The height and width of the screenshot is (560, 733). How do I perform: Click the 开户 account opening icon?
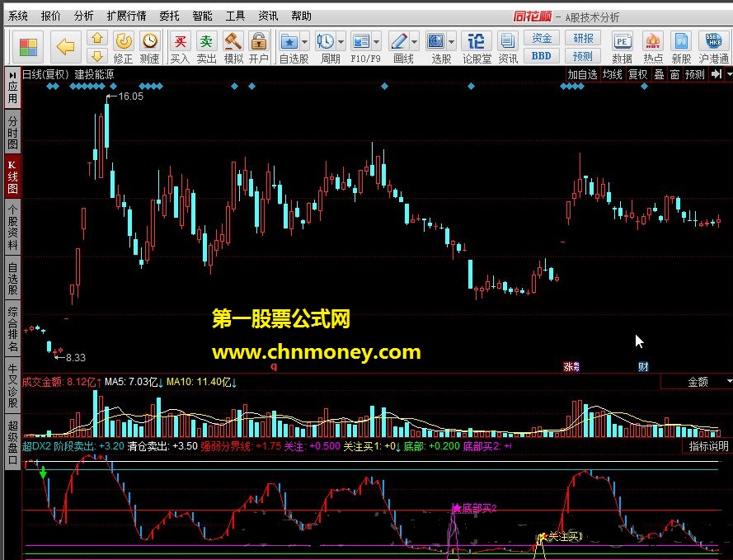(x=259, y=47)
